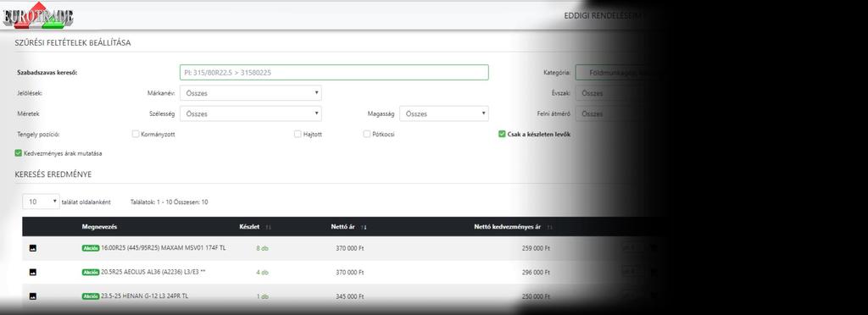Select 16.00R25 (445/95R25) MAXAM MSV01 174F TL
Screen dimensions: 868x315
tap(164, 248)
